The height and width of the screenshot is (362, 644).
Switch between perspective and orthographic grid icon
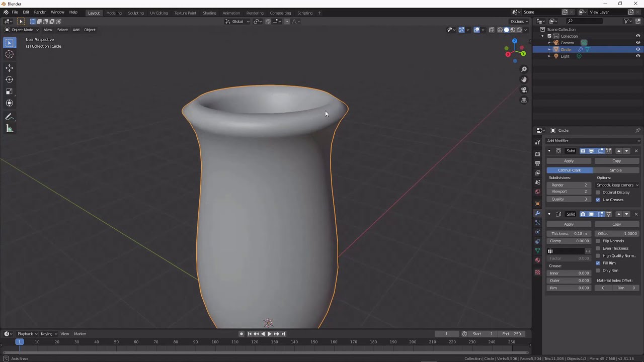(524, 100)
